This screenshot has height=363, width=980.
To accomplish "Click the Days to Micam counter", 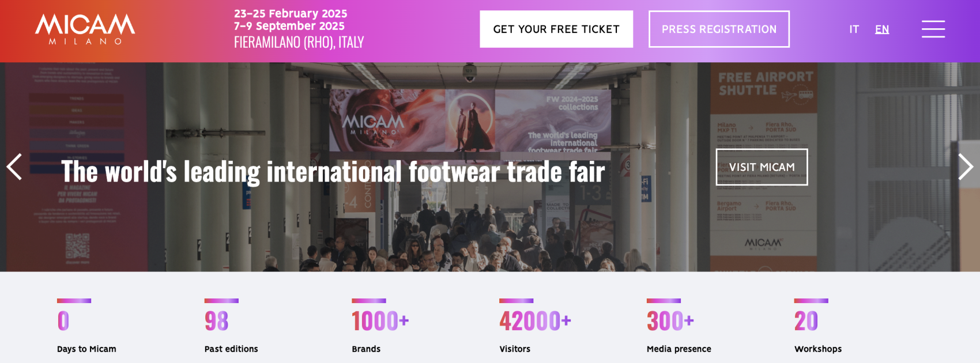I will coord(86,326).
